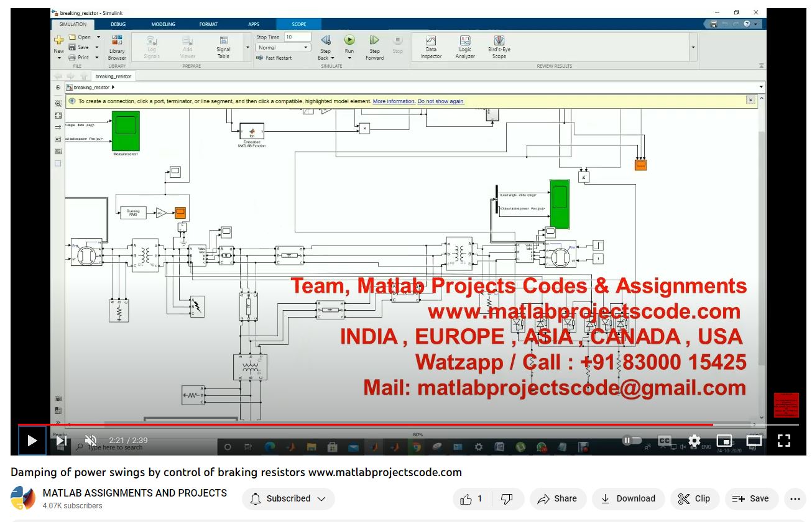Unmute the video volume icon

[x=91, y=441]
